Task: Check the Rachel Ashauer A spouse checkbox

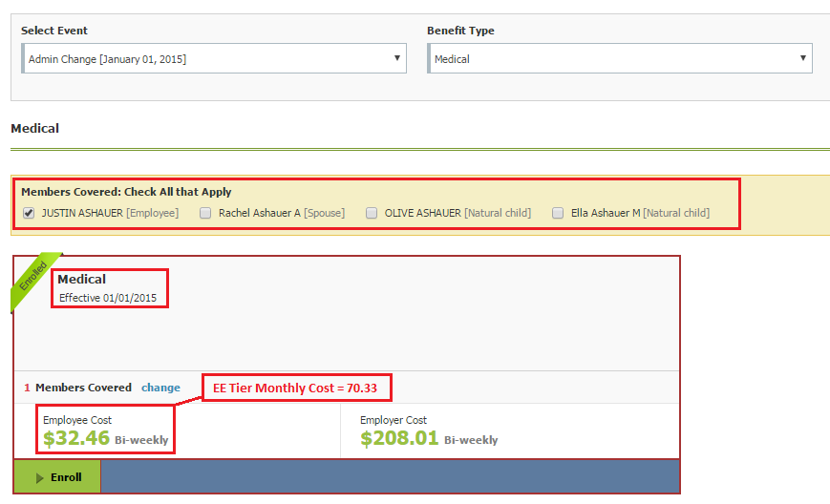Action: click(x=205, y=214)
